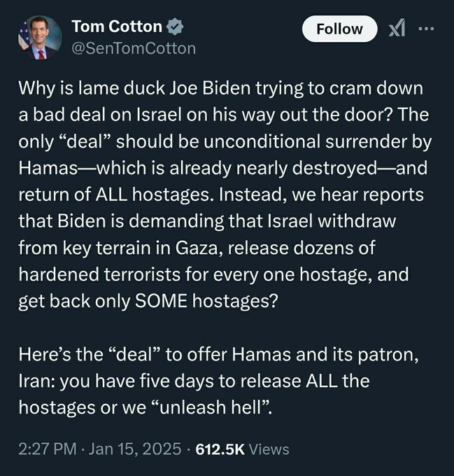Select the line starting 'Why is lame duck'
The width and height of the screenshot is (454, 476).
coord(220,89)
